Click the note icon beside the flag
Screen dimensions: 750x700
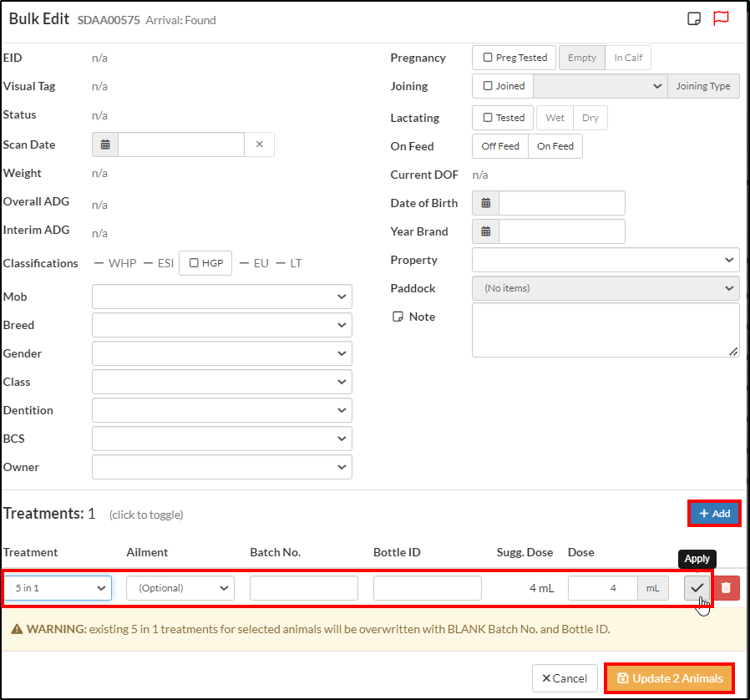point(693,18)
